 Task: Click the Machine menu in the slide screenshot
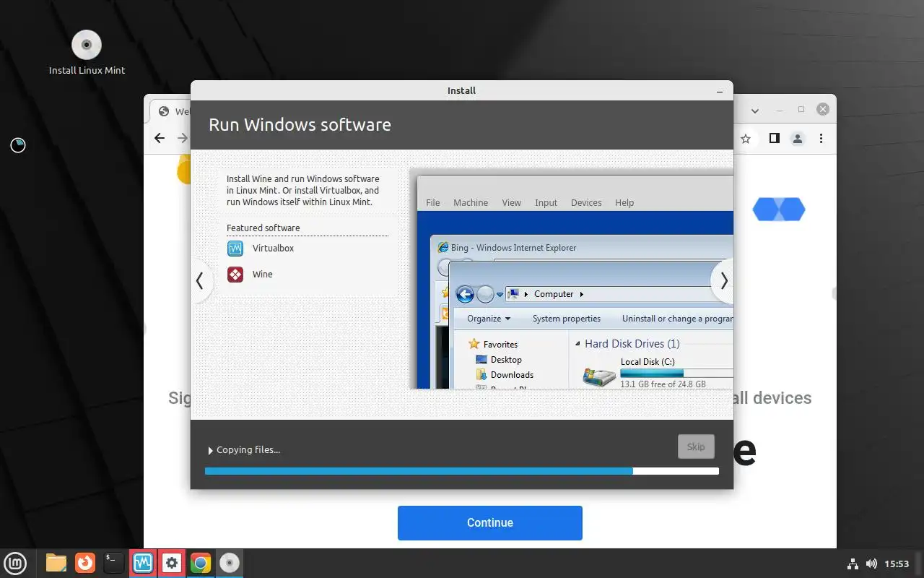click(x=471, y=203)
